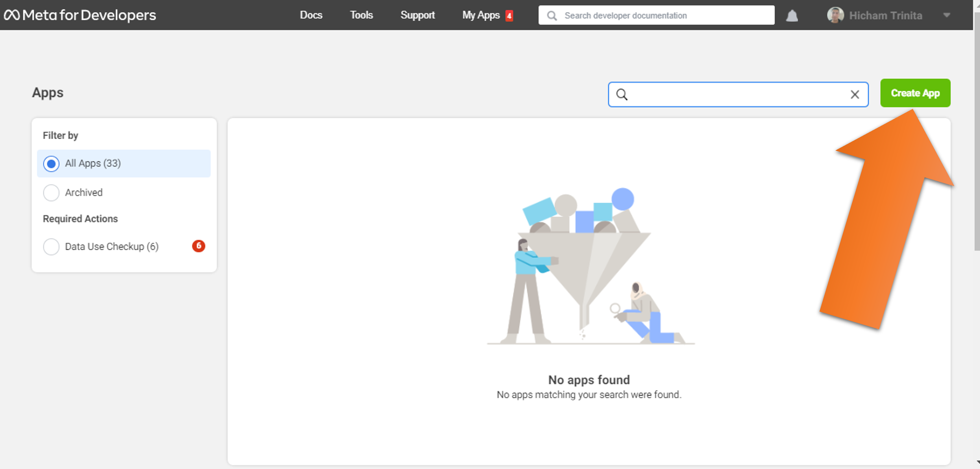The width and height of the screenshot is (980, 469).
Task: Click the red 4 badge beside My Apps
Action: pos(509,15)
